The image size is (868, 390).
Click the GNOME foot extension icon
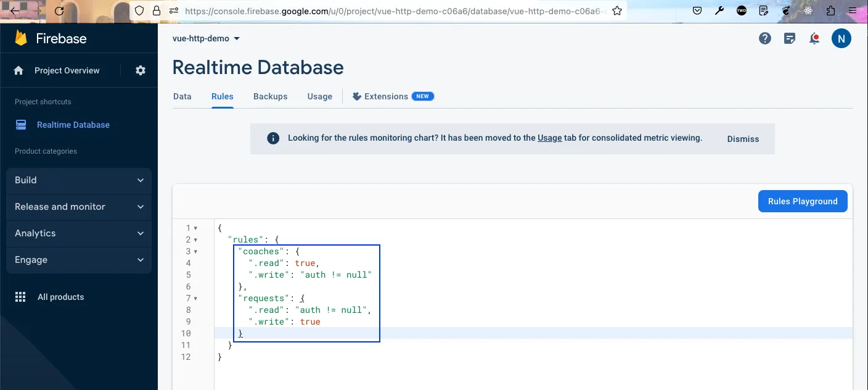click(x=786, y=11)
